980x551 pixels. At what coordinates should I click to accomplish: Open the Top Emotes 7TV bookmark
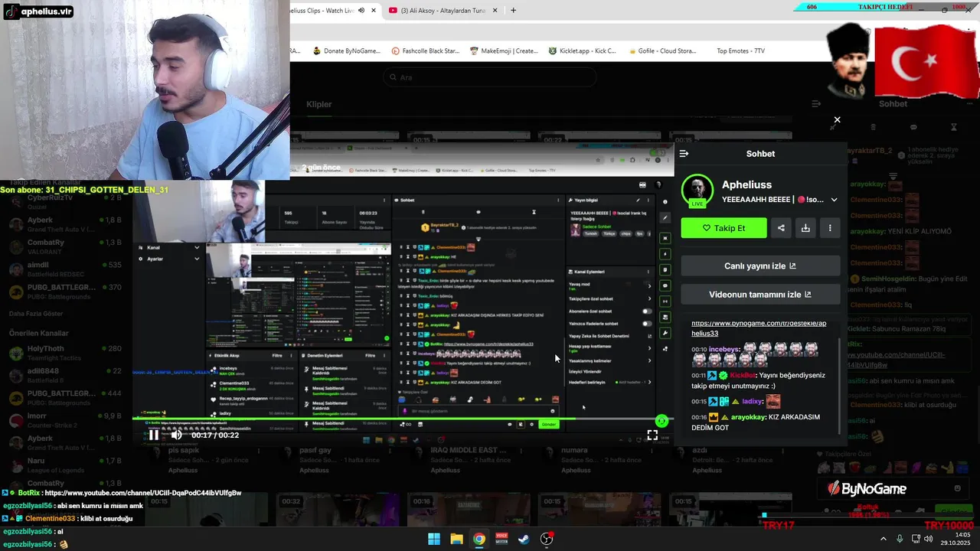[740, 51]
